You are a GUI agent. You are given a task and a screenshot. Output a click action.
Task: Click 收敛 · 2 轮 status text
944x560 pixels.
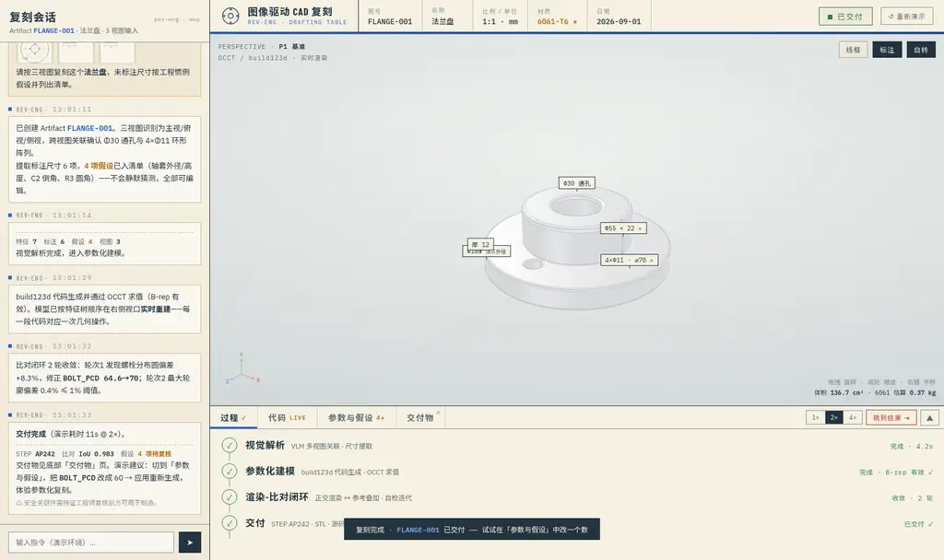(913, 498)
